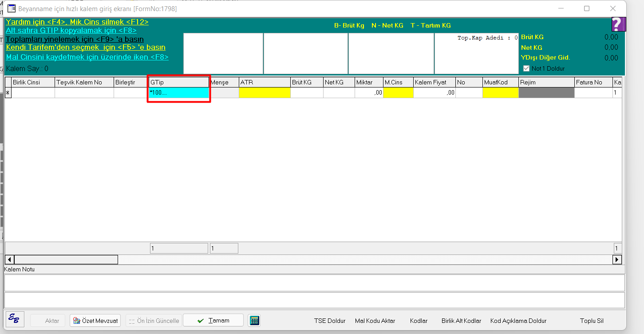
Task: Maximize the Beyanname window
Action: (587, 8)
